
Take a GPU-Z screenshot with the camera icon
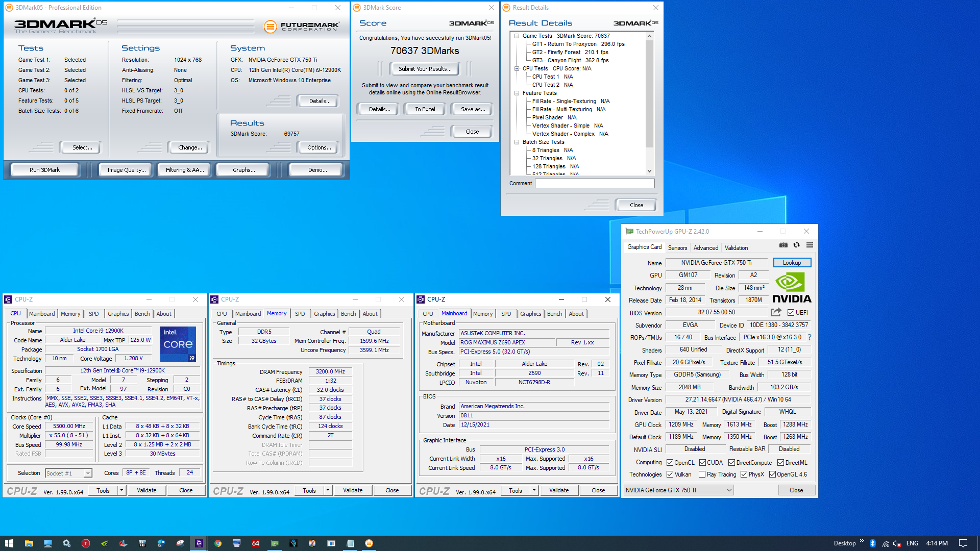(x=783, y=245)
